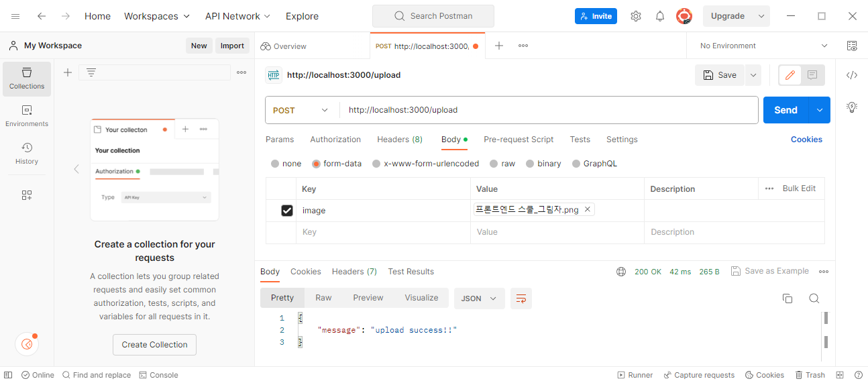Switch to the Headers (8) request tab
This screenshot has height=383, width=868.
coord(400,140)
